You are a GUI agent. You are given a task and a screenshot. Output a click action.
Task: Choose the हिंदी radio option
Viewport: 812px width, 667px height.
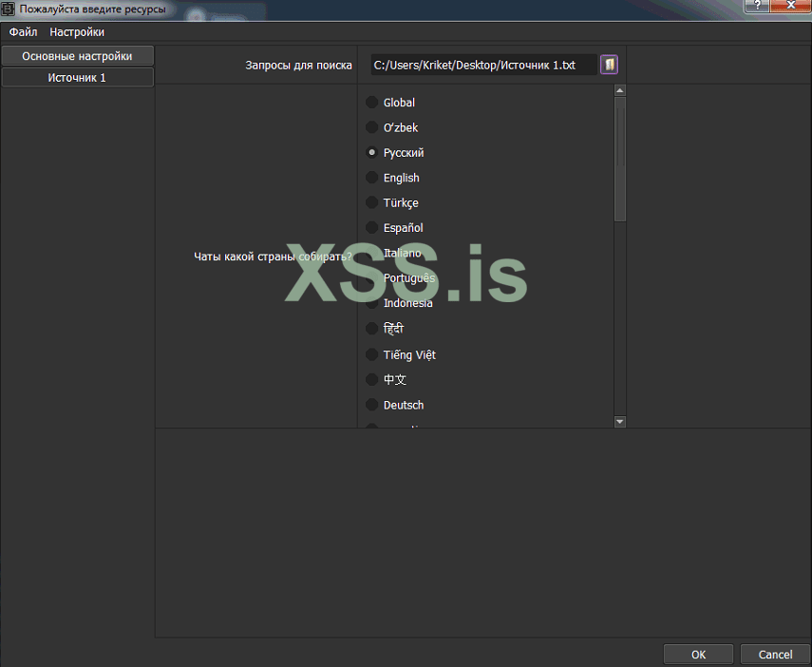point(372,328)
